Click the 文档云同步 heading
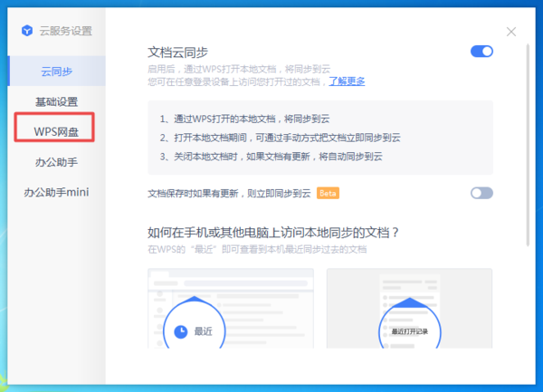The image size is (543, 392). tap(177, 53)
